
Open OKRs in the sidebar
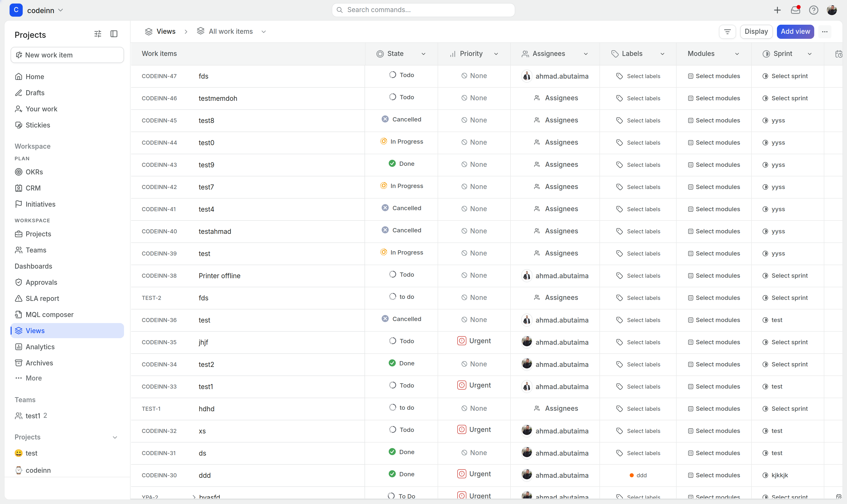(x=67, y=172)
